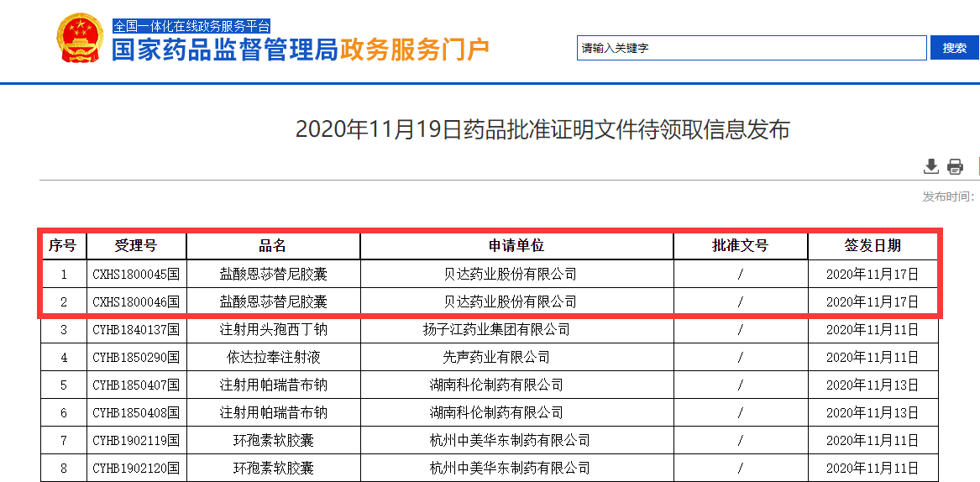Click the 品名 column header
This screenshot has height=482, width=980.
(273, 246)
